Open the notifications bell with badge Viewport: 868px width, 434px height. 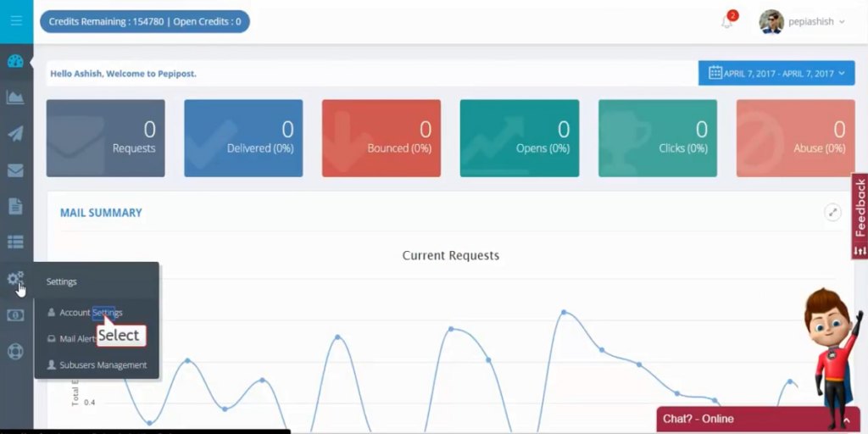coord(728,20)
